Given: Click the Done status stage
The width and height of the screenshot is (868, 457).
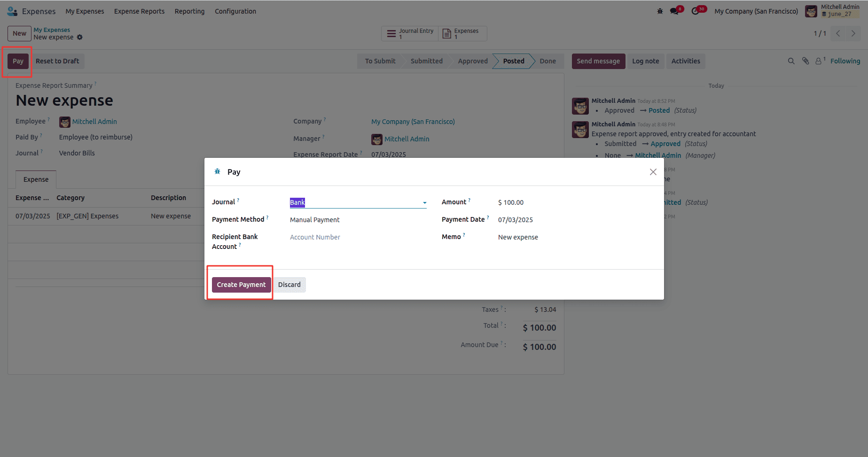Looking at the screenshot, I should pyautogui.click(x=547, y=61).
